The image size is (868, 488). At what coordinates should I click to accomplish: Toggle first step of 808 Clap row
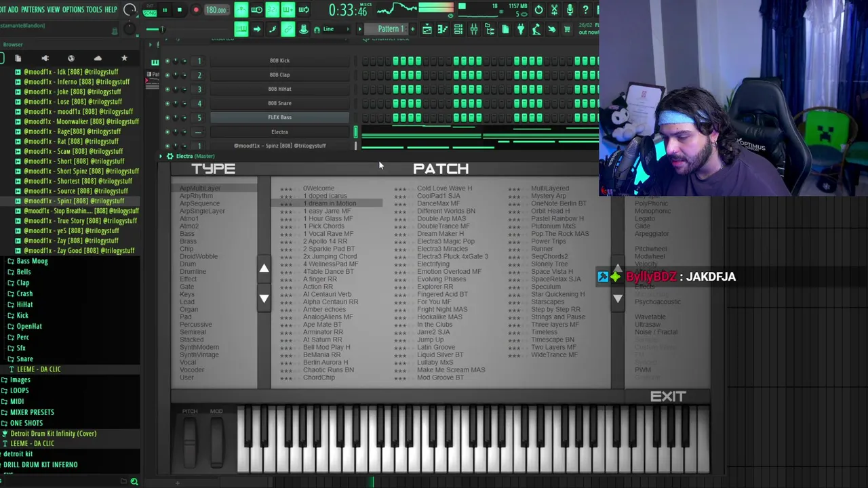(366, 75)
